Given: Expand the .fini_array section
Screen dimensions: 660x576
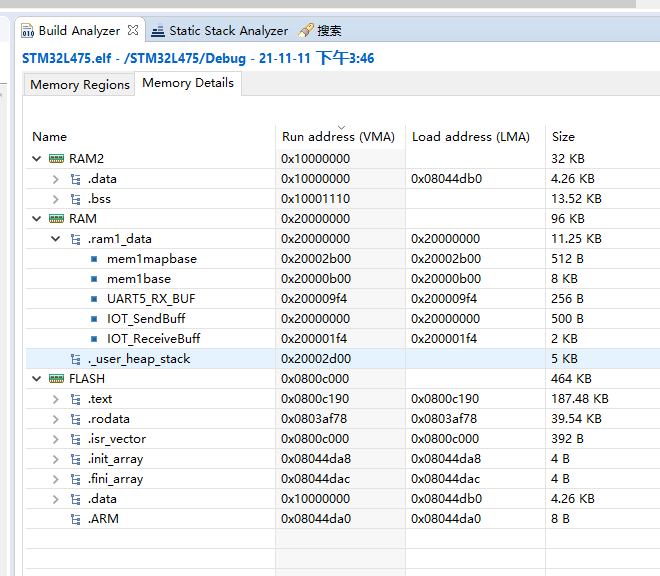Looking at the screenshot, I should pos(56,479).
